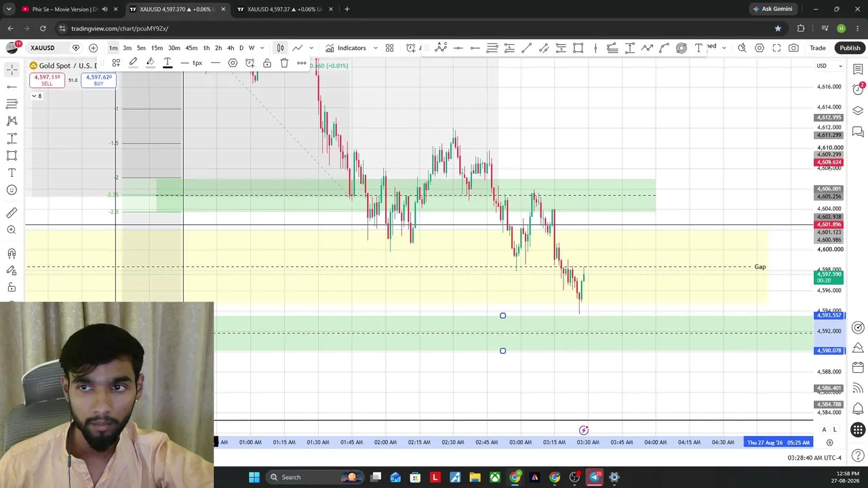Toggle lock all drawings in left sidebar
The height and width of the screenshot is (488, 868).
tap(12, 287)
